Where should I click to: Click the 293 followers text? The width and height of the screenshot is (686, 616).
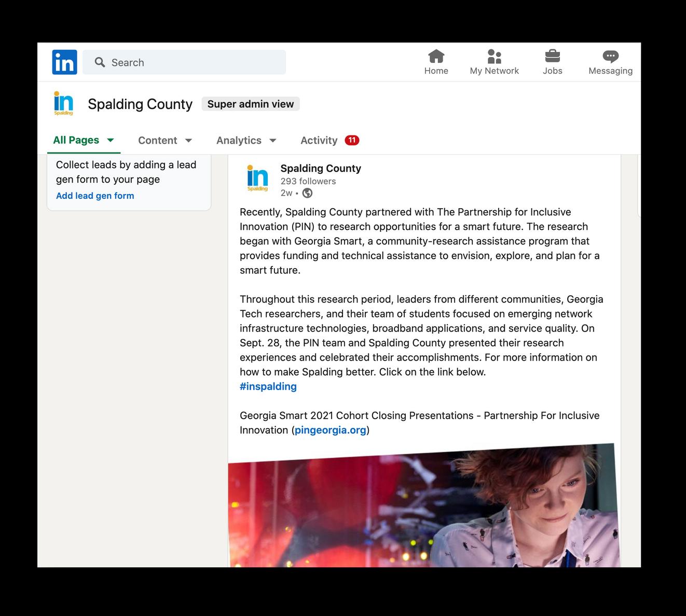[308, 181]
